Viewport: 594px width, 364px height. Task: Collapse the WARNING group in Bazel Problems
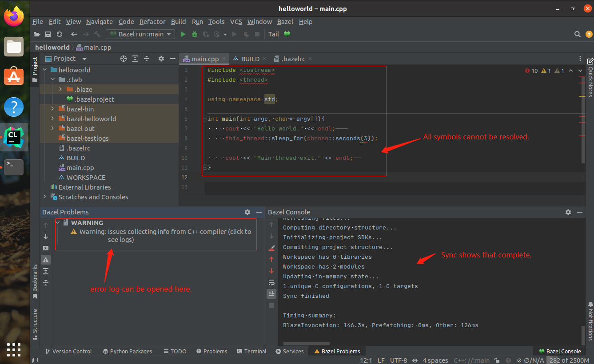tap(57, 222)
